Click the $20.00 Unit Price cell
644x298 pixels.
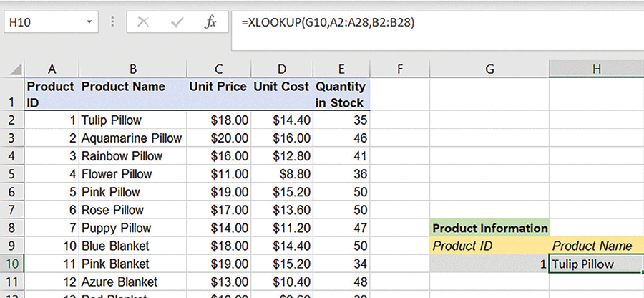pyautogui.click(x=219, y=138)
